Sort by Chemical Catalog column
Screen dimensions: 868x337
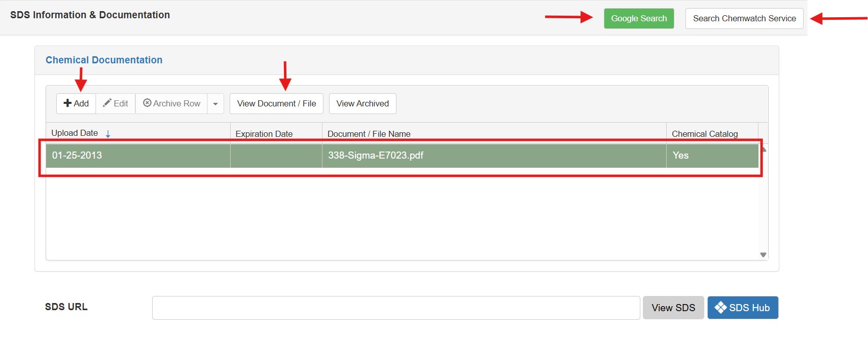click(705, 134)
